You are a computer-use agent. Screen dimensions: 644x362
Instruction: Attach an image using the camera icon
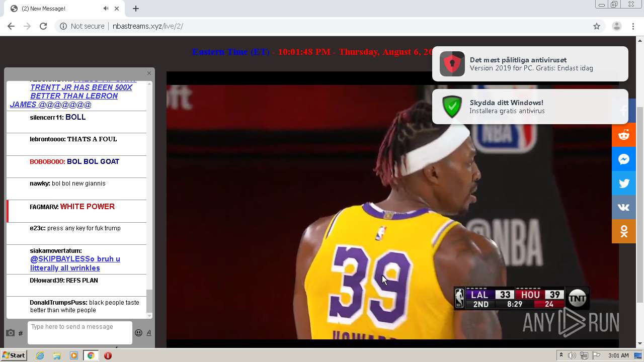10,333
